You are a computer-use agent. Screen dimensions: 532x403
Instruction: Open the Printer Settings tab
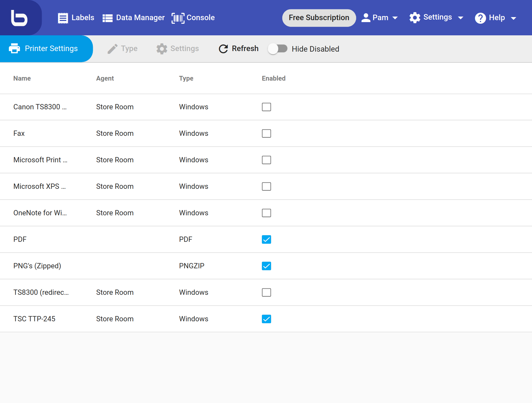(x=46, y=49)
